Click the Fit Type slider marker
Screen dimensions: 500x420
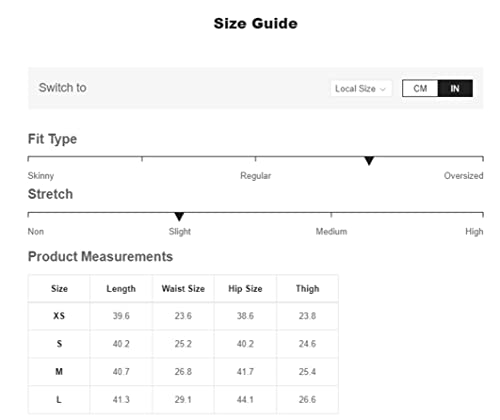click(x=369, y=161)
